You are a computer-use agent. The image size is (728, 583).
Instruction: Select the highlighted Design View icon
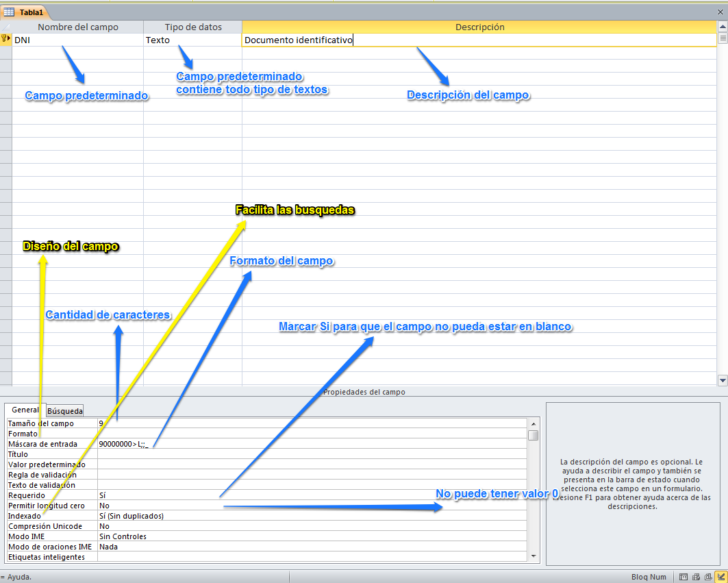click(721, 576)
